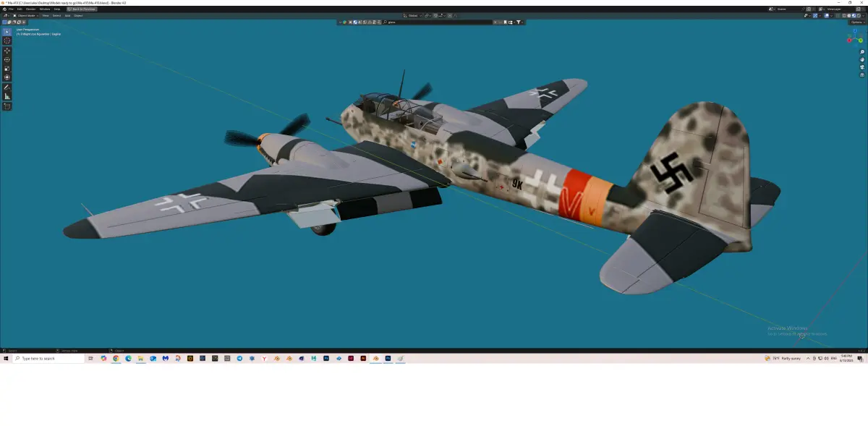
Task: Open the editor type dropdown
Action: 6,16
